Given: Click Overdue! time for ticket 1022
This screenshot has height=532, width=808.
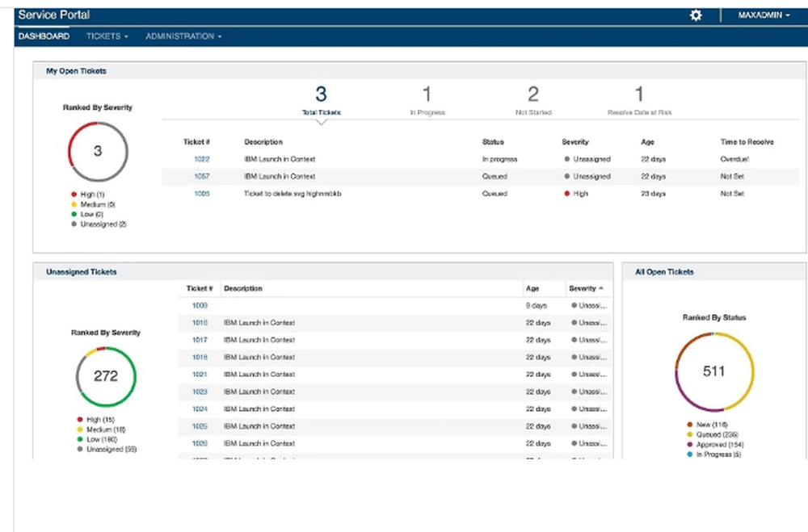Looking at the screenshot, I should [734, 159].
